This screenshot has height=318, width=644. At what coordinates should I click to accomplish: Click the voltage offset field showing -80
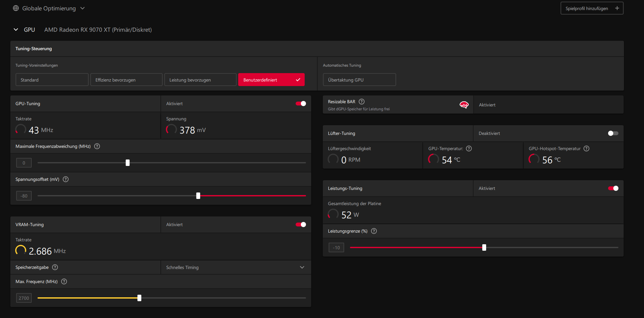pyautogui.click(x=24, y=196)
